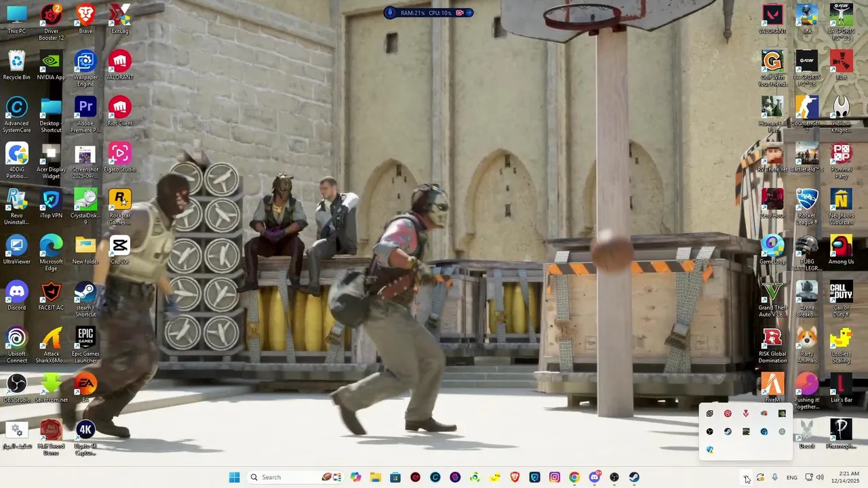Open Wallpaper Engine shortcut
The height and width of the screenshot is (488, 868).
pos(85,68)
